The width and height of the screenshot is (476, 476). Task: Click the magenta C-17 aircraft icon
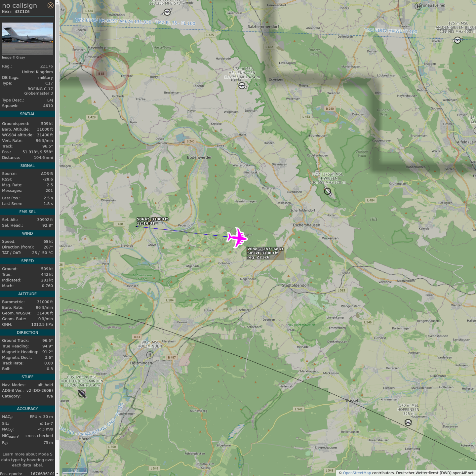pos(237,237)
